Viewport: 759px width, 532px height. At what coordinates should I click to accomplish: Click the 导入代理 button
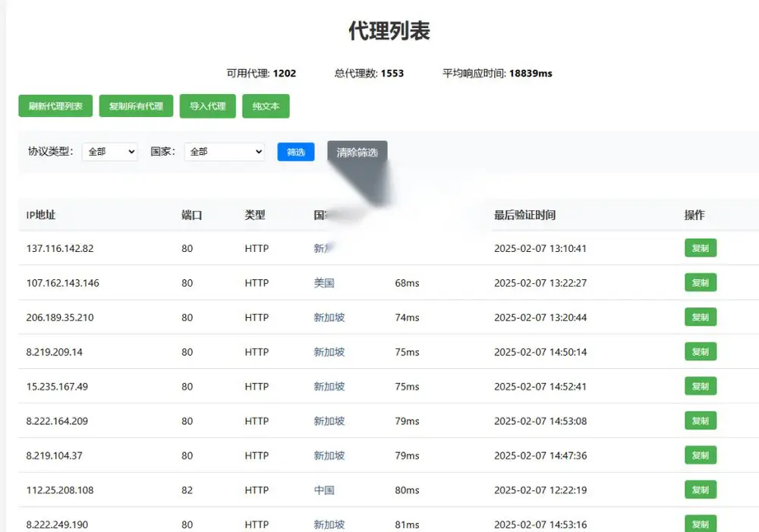(x=208, y=106)
